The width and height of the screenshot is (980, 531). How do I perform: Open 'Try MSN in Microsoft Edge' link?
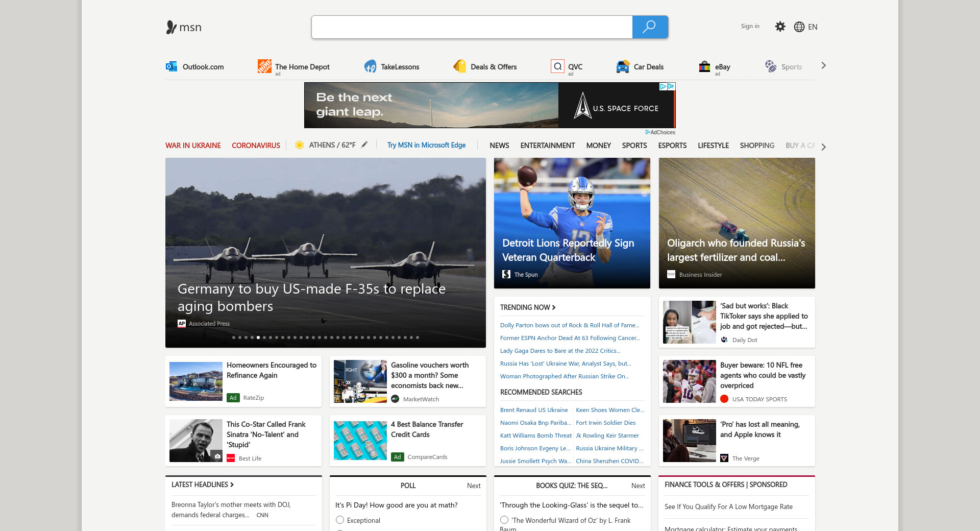click(426, 146)
